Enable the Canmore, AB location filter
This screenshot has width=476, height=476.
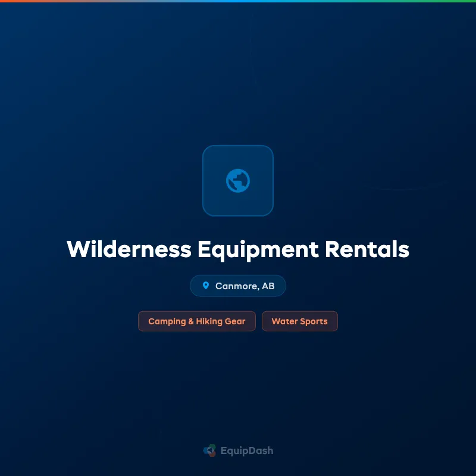coord(238,286)
